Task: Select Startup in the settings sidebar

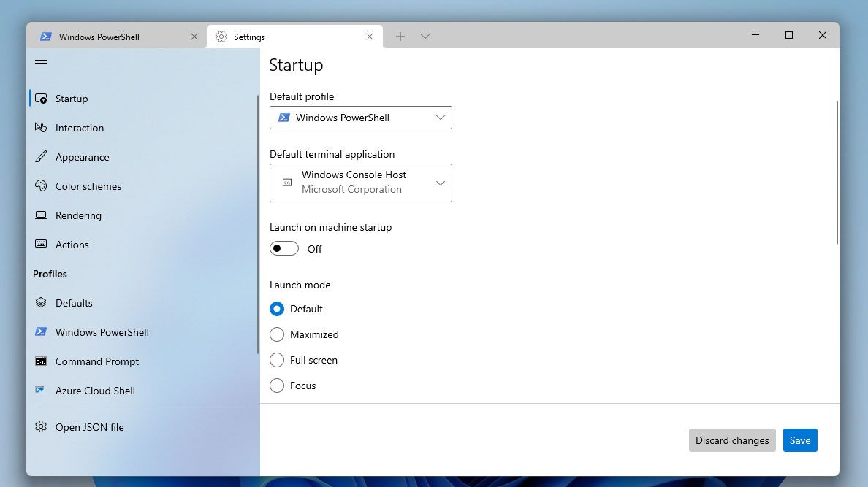Action: pos(71,99)
